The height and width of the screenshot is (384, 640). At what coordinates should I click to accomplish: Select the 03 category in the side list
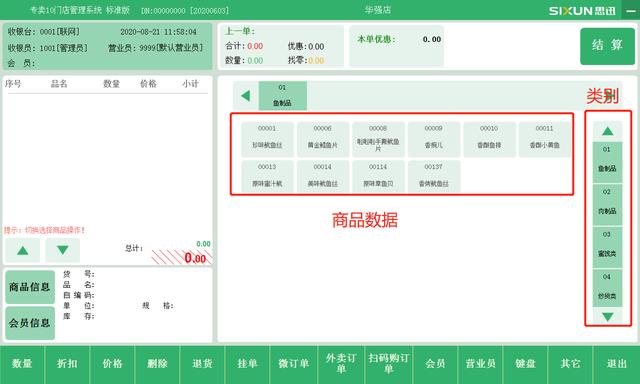pos(607,247)
